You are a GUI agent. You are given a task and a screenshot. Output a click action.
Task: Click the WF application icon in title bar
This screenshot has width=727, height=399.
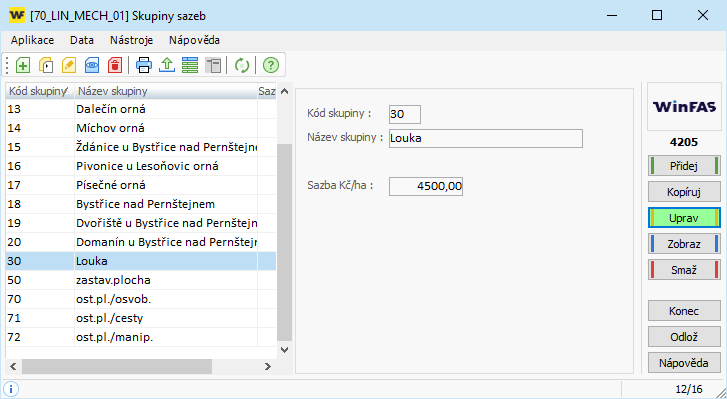coord(17,16)
